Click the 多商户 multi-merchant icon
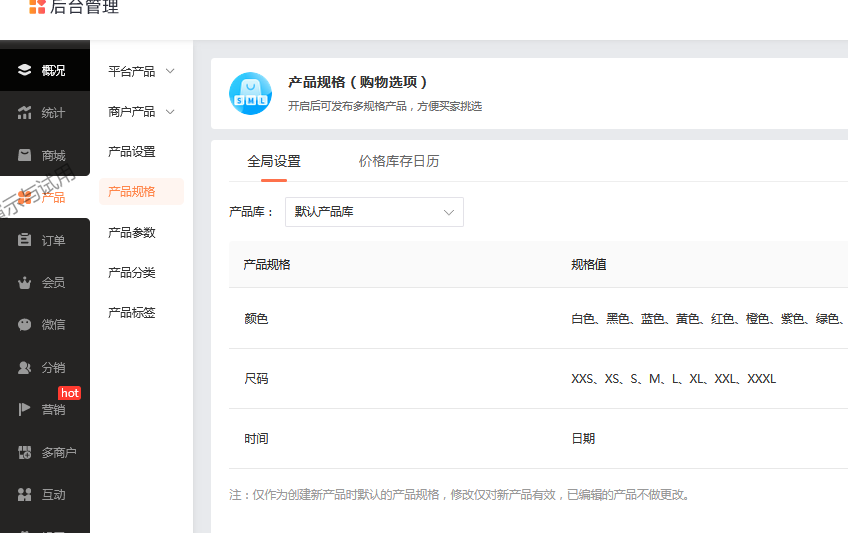The height and width of the screenshot is (533, 848). pyautogui.click(x=25, y=452)
